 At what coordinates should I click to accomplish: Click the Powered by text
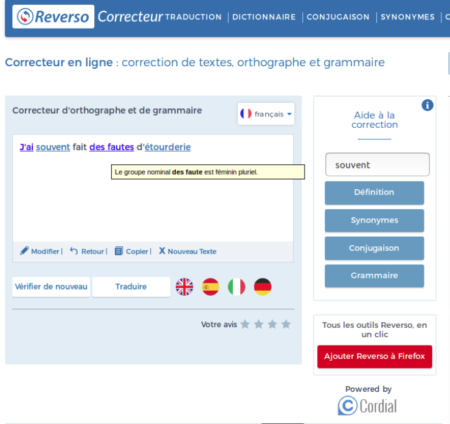(368, 389)
